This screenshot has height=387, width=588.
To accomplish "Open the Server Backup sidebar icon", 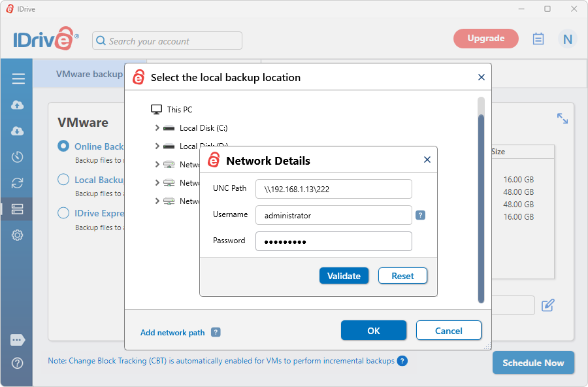I will pos(17,209).
